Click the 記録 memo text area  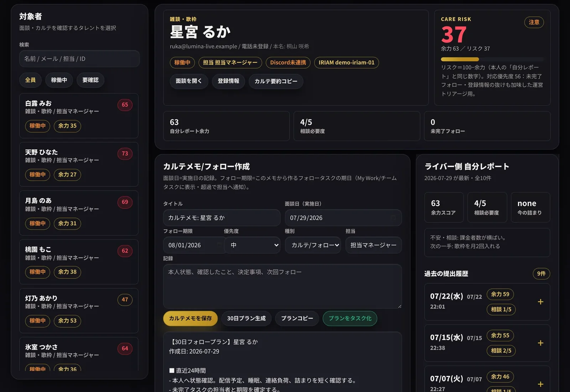click(x=283, y=286)
